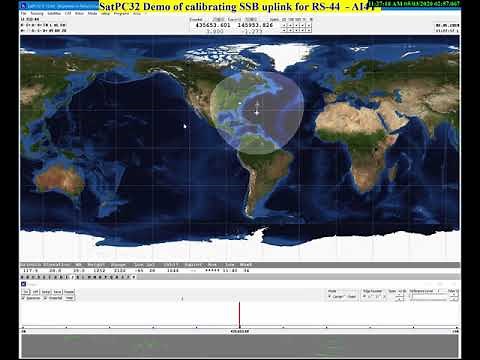Click the Help button in spectrum window
Viewport: 480px width, 360px height.
tap(69, 298)
